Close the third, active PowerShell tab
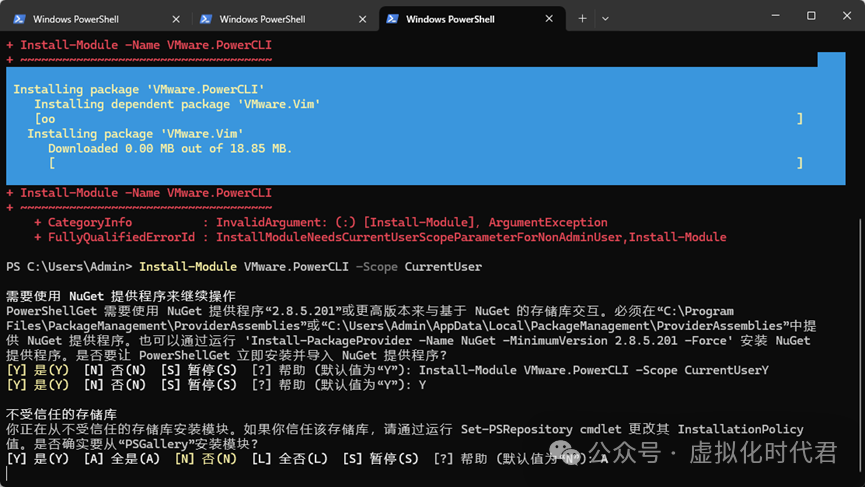Image resolution: width=865 pixels, height=487 pixels. pos(549,19)
